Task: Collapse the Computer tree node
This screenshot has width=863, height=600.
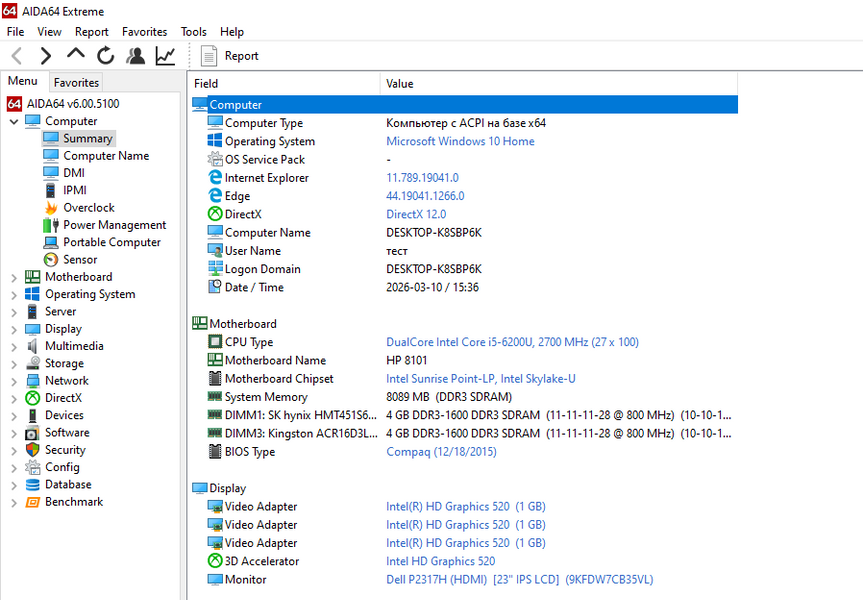Action: point(14,122)
